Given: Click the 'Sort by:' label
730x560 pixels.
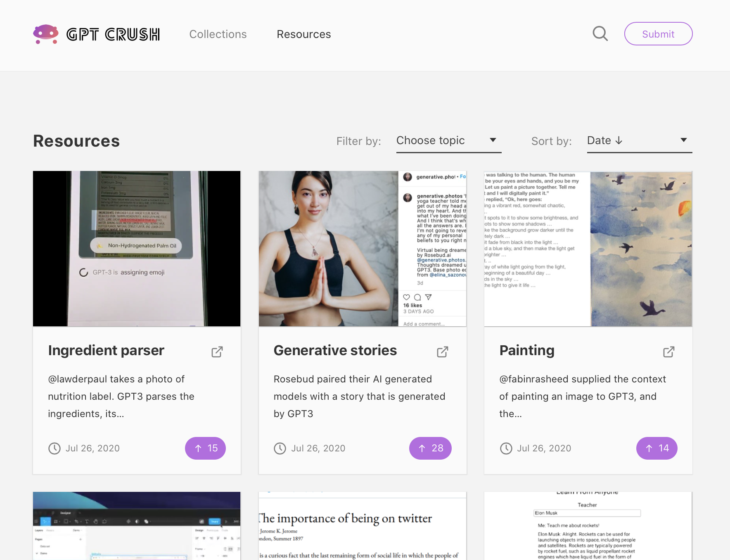Looking at the screenshot, I should (552, 141).
